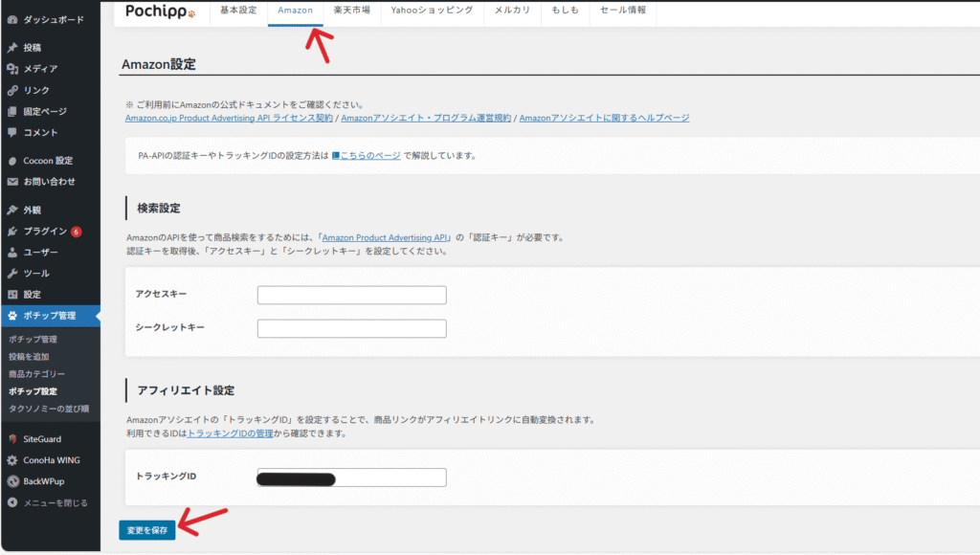
Task: Click the paw icon beside ポチップ管理
Action: coord(12,316)
